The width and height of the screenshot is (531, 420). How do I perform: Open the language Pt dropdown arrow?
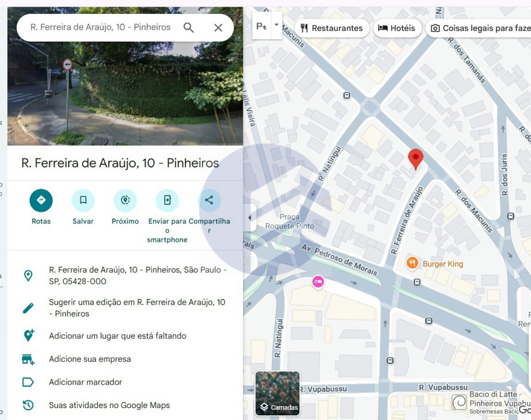[277, 25]
